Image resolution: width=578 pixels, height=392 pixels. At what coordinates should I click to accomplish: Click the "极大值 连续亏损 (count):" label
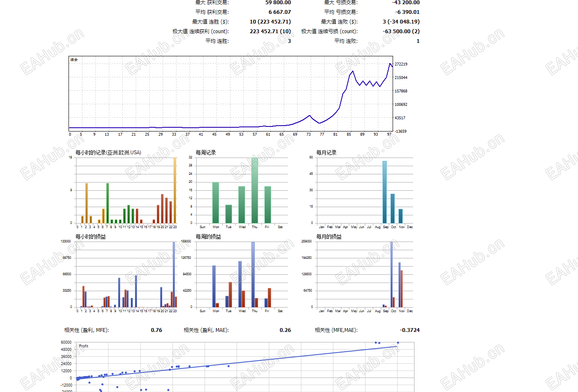(330, 32)
